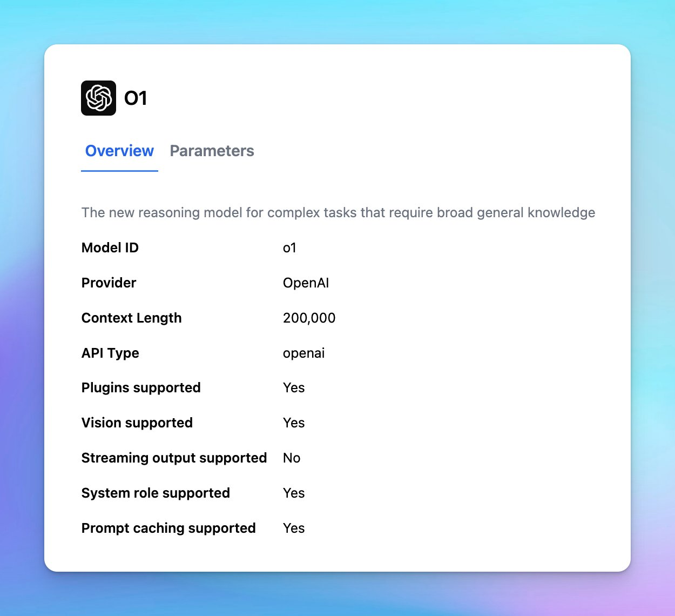Click the O1 model title
Screen dimensions: 675x616
(136, 98)
